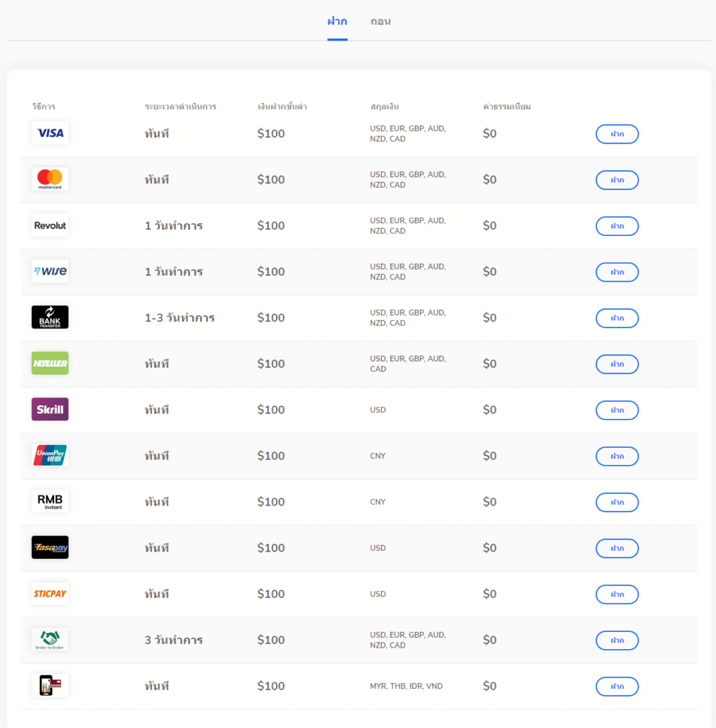
Task: Click the mobile local payment icon
Action: coord(50,686)
